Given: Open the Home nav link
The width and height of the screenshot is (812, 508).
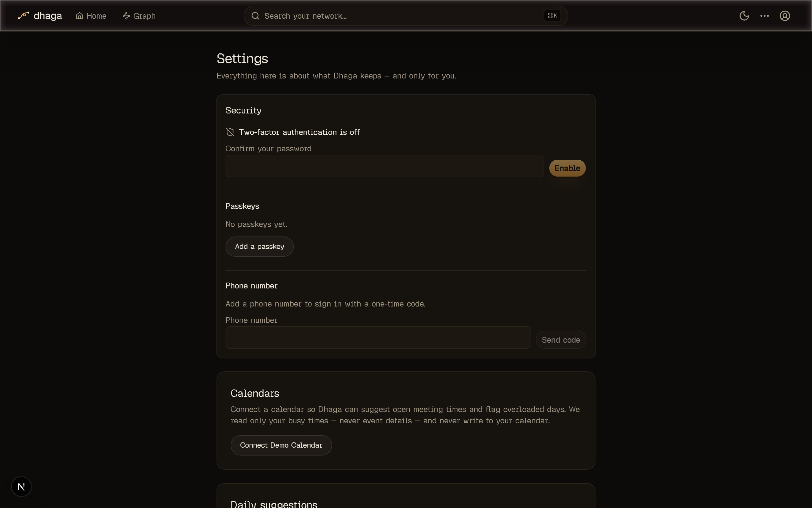Looking at the screenshot, I should coord(91,16).
